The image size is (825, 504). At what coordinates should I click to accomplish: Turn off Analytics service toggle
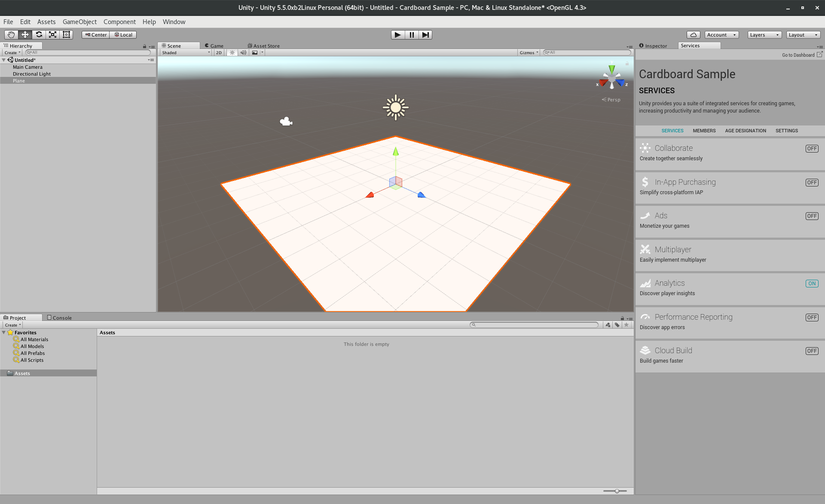(x=811, y=284)
